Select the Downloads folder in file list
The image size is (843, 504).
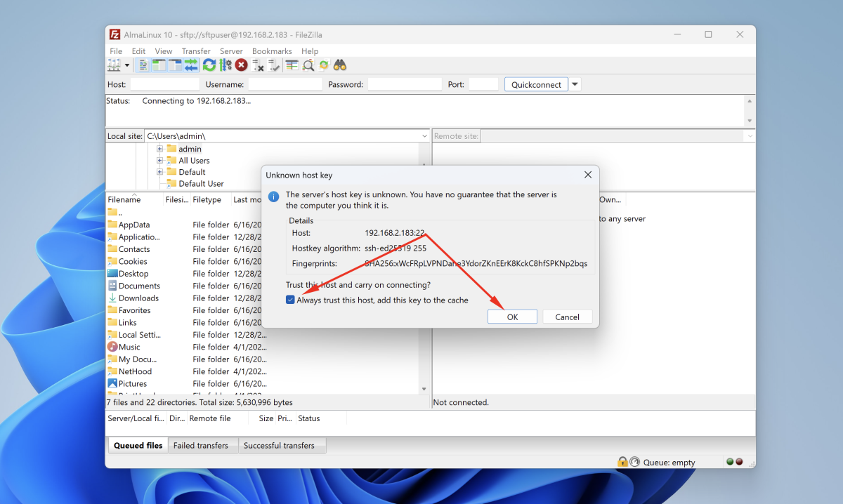(138, 298)
